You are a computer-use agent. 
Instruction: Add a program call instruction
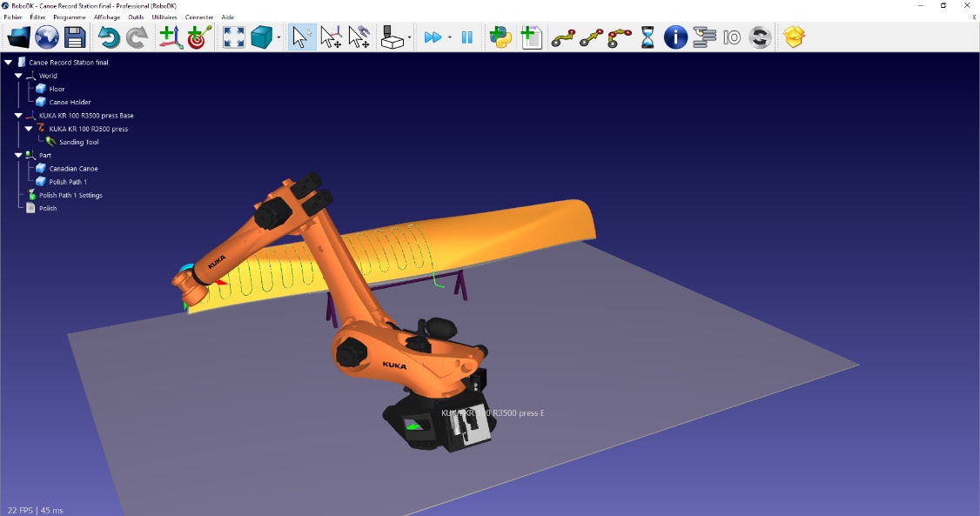tap(704, 37)
